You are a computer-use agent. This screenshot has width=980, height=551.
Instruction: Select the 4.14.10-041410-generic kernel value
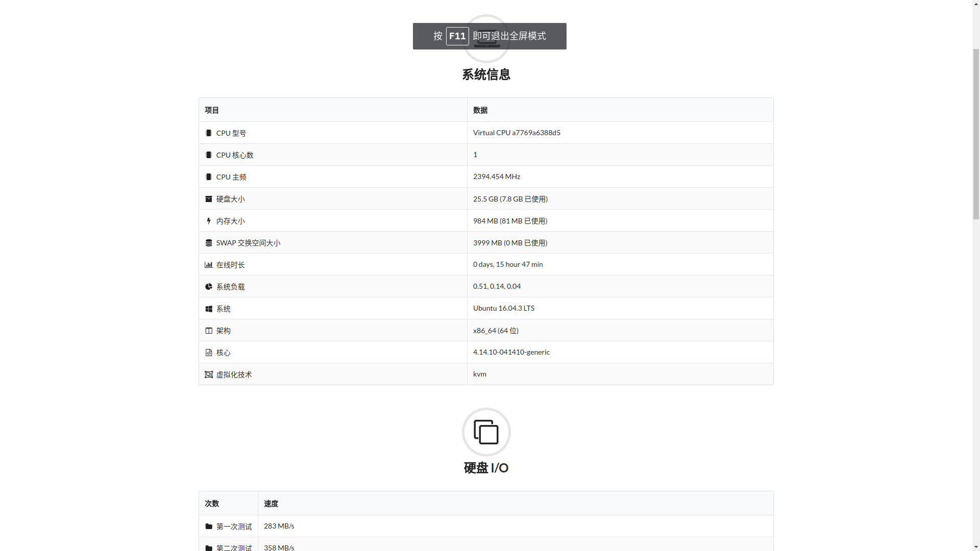(511, 352)
